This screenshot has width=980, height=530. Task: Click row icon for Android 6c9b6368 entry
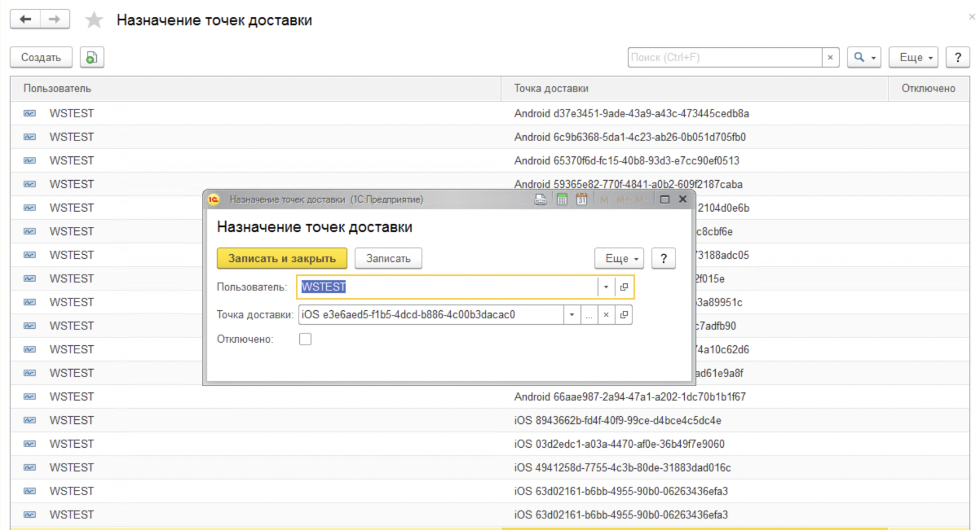point(30,137)
